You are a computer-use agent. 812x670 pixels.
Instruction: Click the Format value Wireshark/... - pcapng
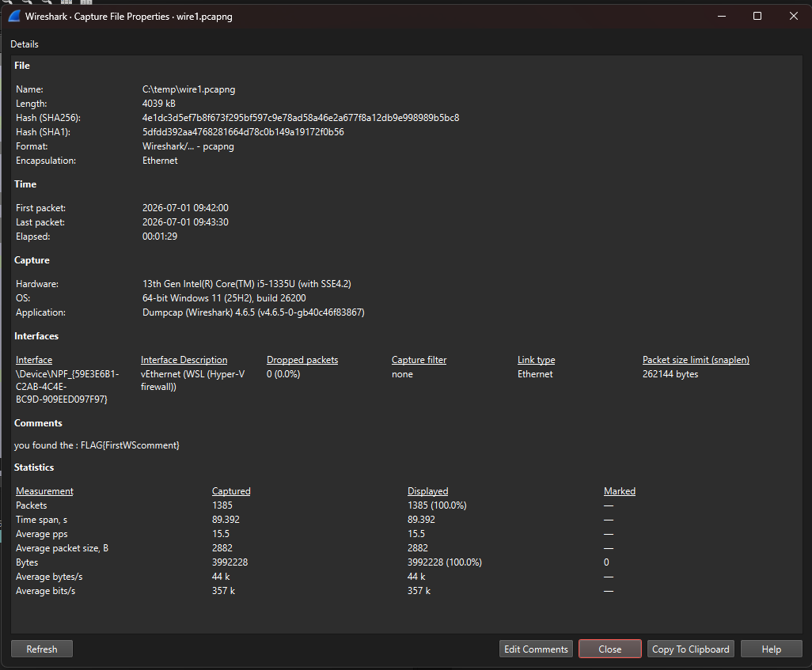click(x=188, y=146)
